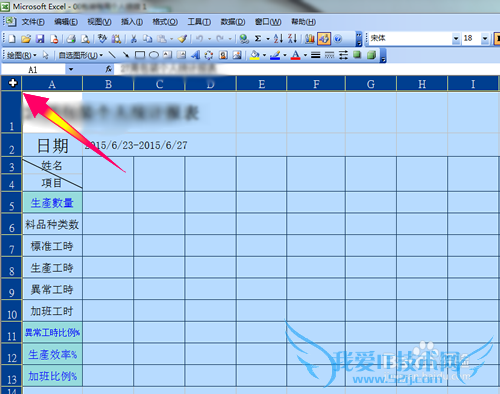Print the sheet with printer icon

click(x=71, y=39)
